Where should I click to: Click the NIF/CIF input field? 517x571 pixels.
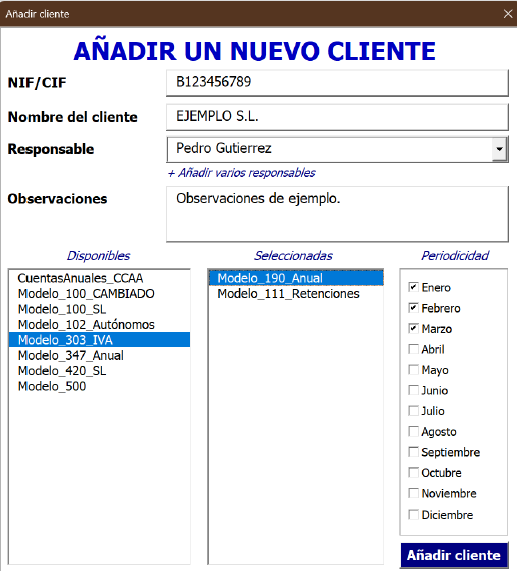[337, 83]
